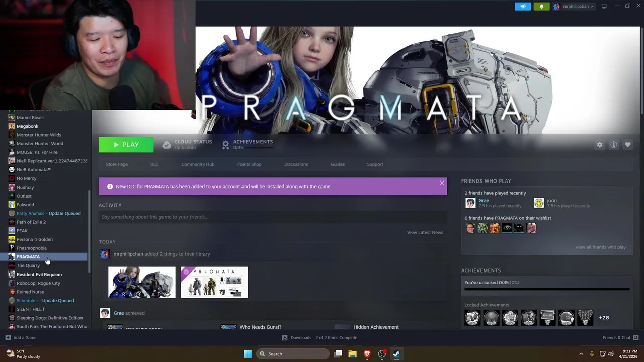
Task: Open game settings gear icon
Action: (x=600, y=145)
